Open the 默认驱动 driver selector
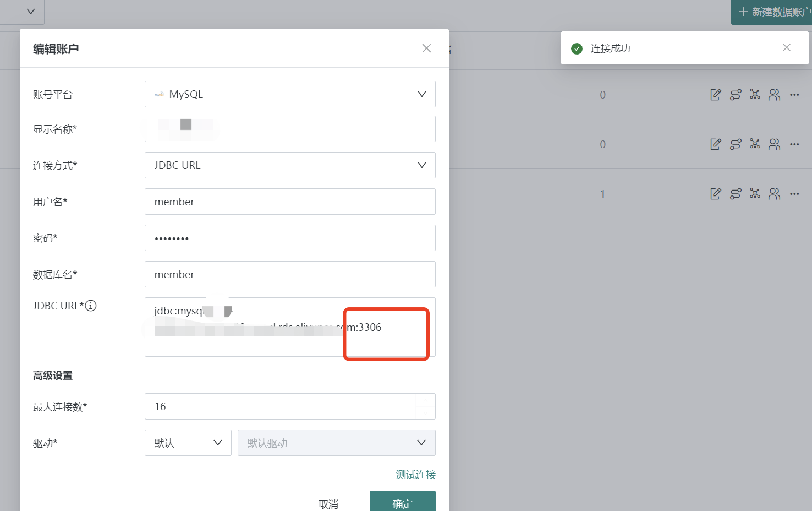812x511 pixels. tap(336, 443)
